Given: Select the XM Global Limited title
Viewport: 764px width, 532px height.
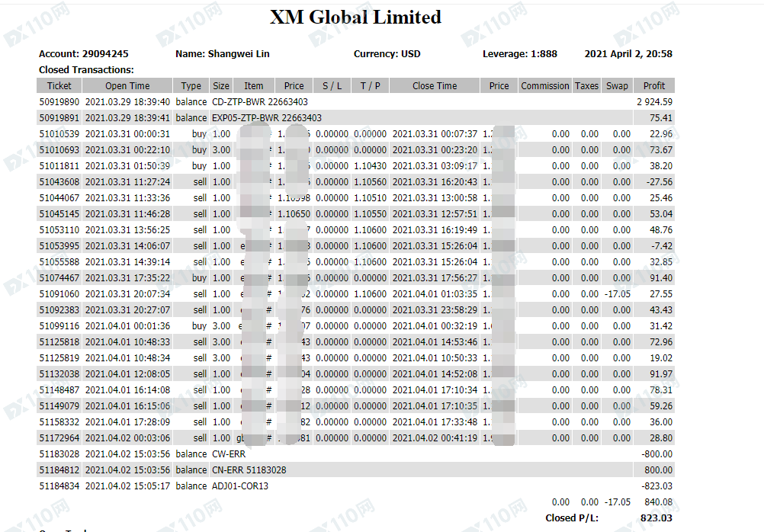Looking at the screenshot, I should coord(355,18).
